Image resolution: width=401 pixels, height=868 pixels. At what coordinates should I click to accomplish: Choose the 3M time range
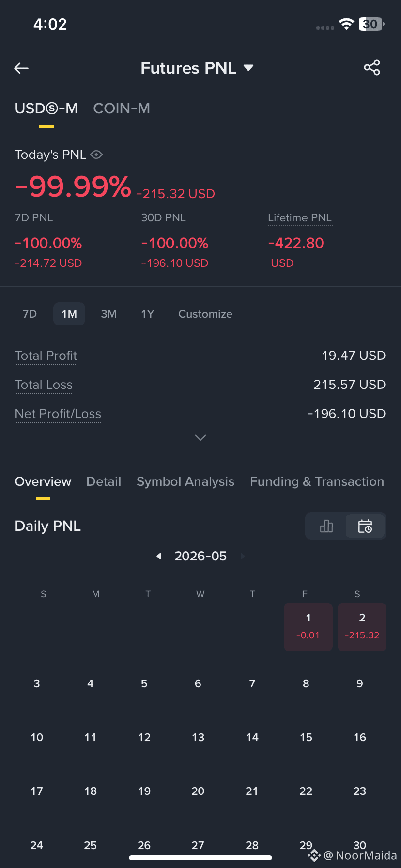pyautogui.click(x=109, y=314)
